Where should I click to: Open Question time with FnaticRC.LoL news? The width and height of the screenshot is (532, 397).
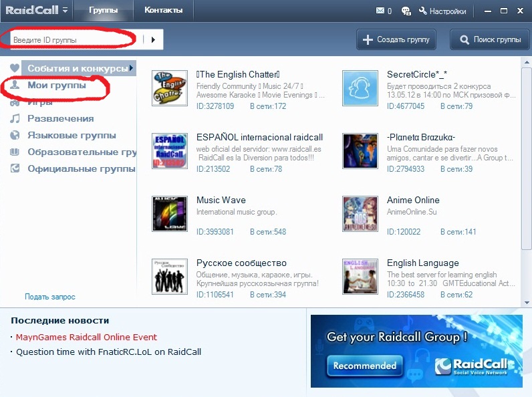tap(108, 352)
